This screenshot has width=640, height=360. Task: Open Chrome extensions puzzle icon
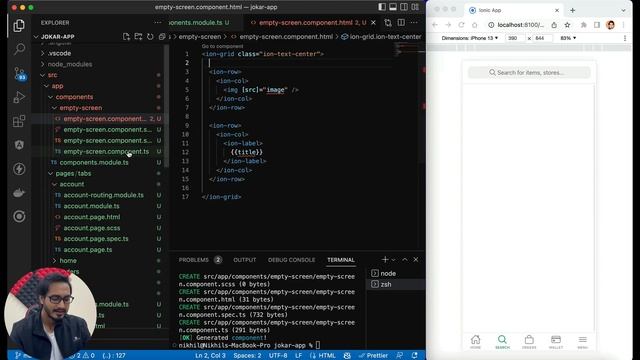(x=584, y=25)
